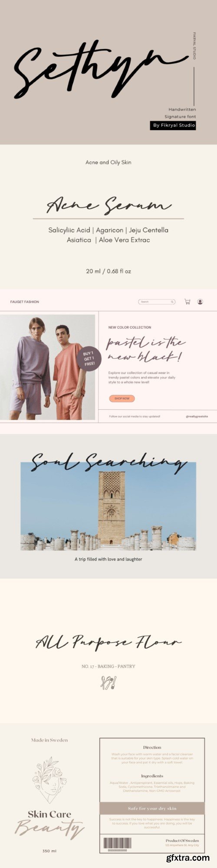Select the NEW COLOR COLLECTION heading
Viewport: 217px width, 868px height.
[130, 327]
